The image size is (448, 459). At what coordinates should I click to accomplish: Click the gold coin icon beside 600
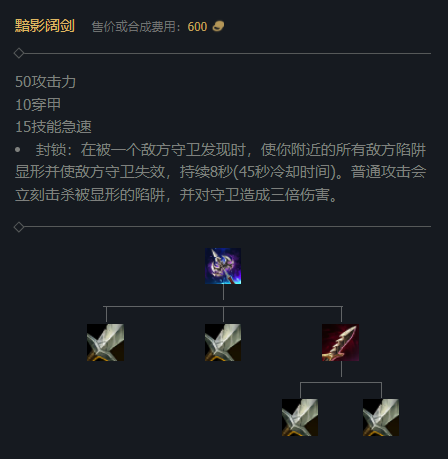pyautogui.click(x=218, y=26)
